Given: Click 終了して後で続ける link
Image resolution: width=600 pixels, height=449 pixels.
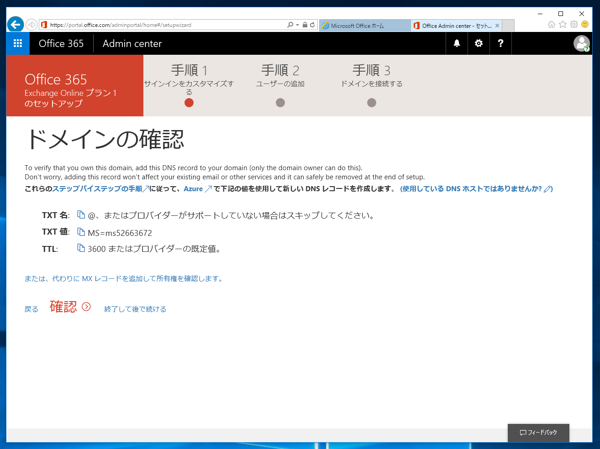Looking at the screenshot, I should point(135,309).
